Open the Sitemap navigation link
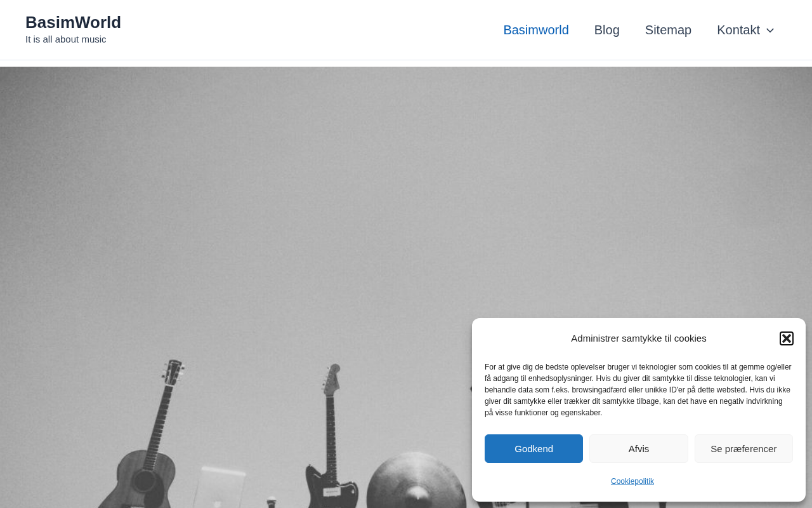 tap(668, 30)
